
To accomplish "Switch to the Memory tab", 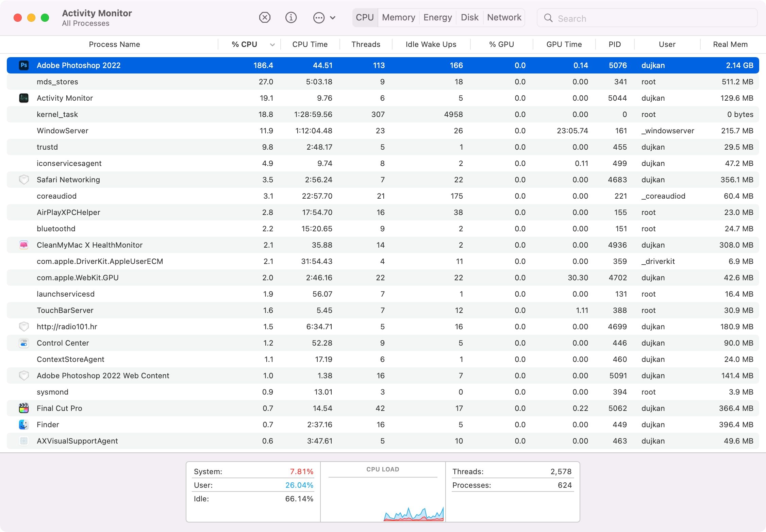I will pyautogui.click(x=399, y=17).
